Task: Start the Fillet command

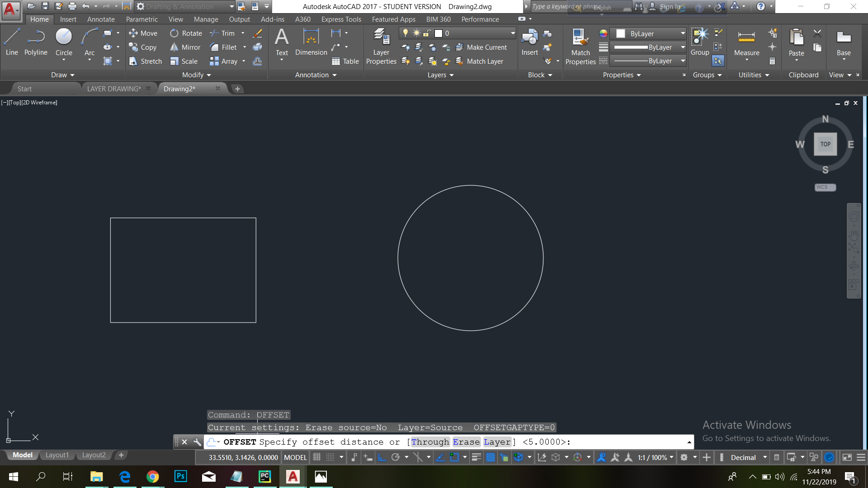Action: coord(223,47)
